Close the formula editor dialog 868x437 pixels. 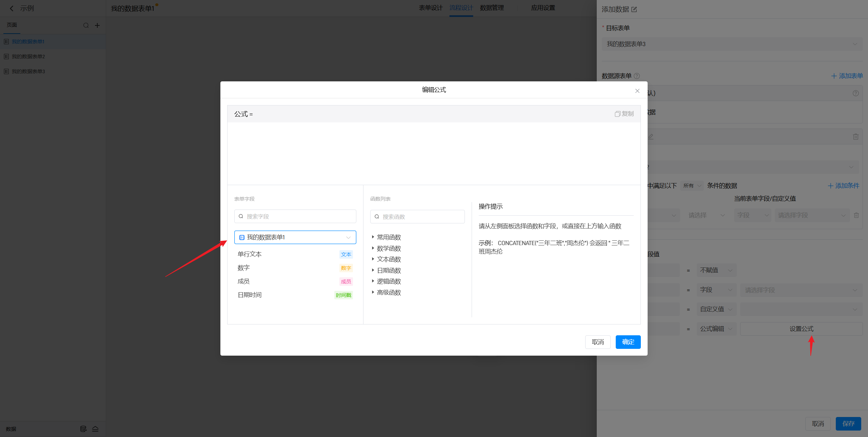637,91
